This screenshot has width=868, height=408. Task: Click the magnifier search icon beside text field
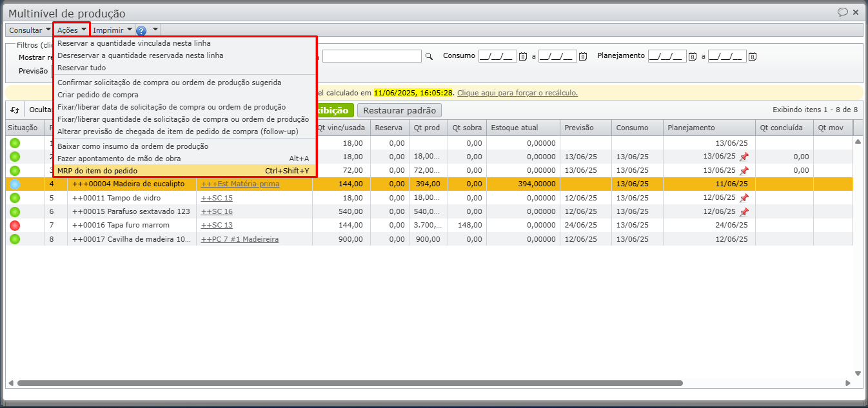point(429,57)
